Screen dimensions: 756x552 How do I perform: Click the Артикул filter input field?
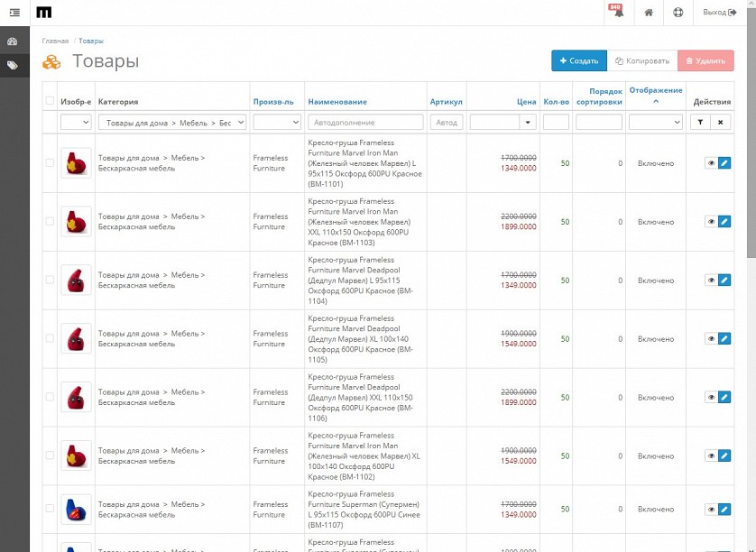pos(447,123)
